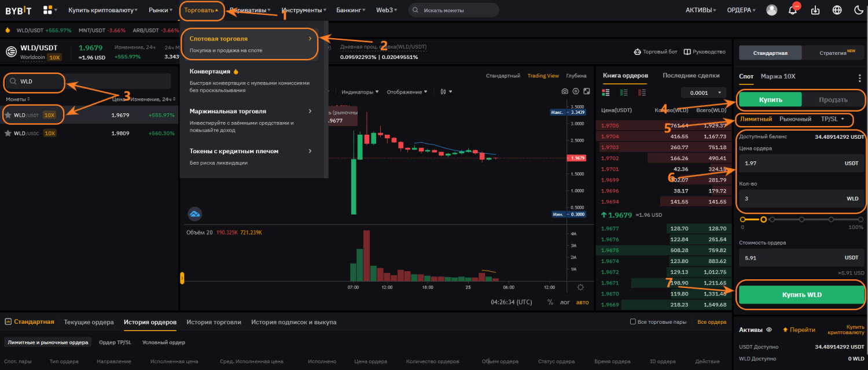Select the Ордер TP/SL filter
This screenshot has height=370, width=868.
click(x=115, y=342)
